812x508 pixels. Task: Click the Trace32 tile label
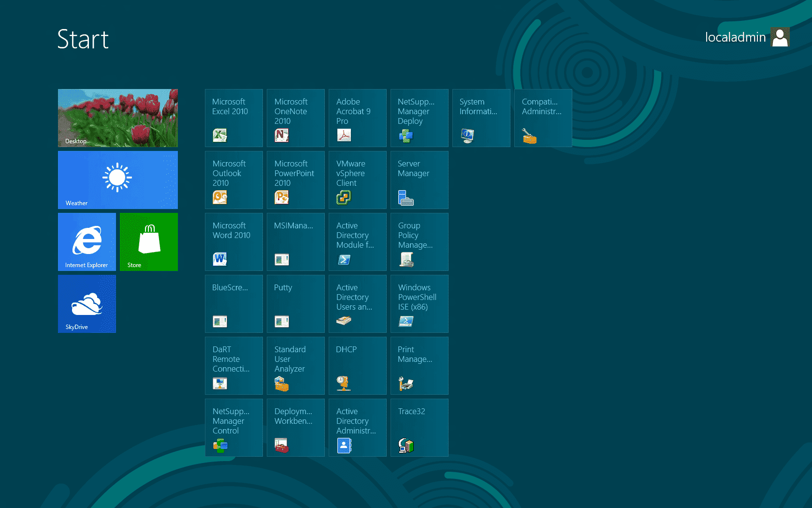pyautogui.click(x=412, y=411)
